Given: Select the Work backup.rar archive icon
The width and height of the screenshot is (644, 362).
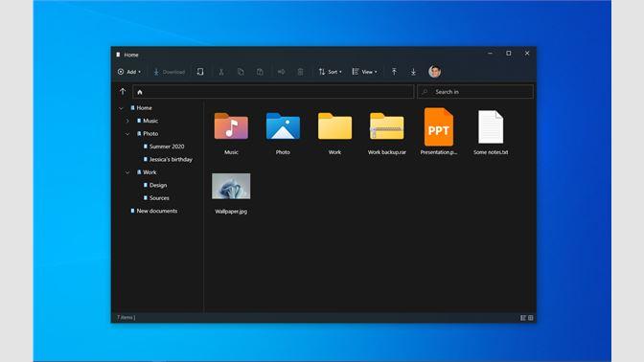Looking at the screenshot, I should click(386, 126).
